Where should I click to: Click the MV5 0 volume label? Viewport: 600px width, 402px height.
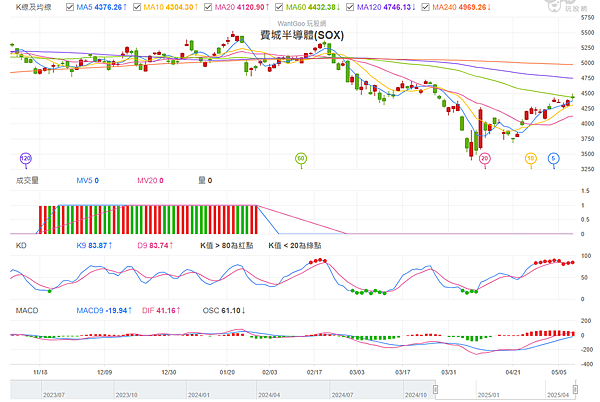point(87,180)
